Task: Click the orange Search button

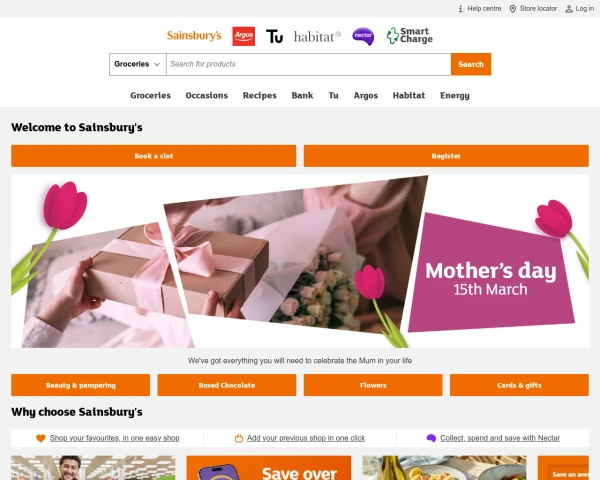Action: [x=471, y=64]
